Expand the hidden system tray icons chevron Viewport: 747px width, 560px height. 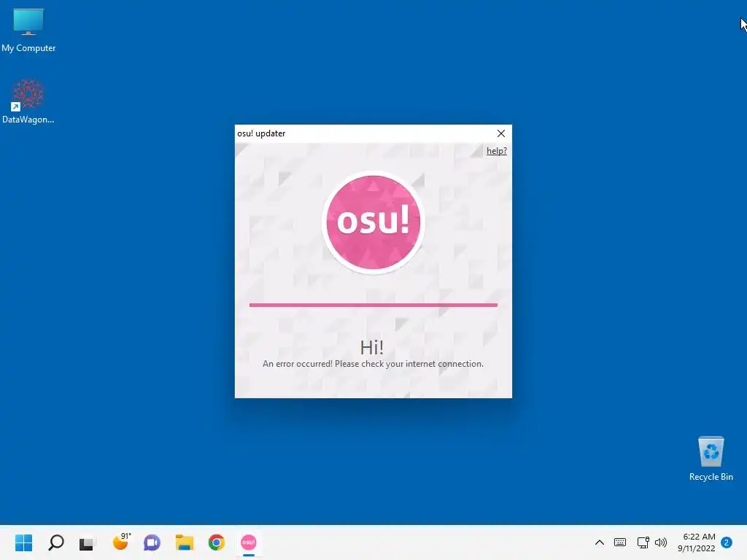(600, 542)
